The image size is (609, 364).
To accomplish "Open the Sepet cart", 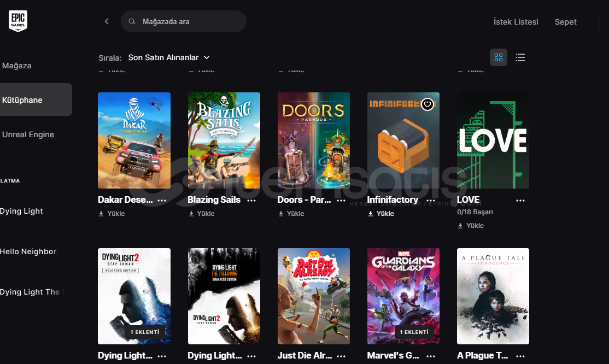I will tap(565, 22).
